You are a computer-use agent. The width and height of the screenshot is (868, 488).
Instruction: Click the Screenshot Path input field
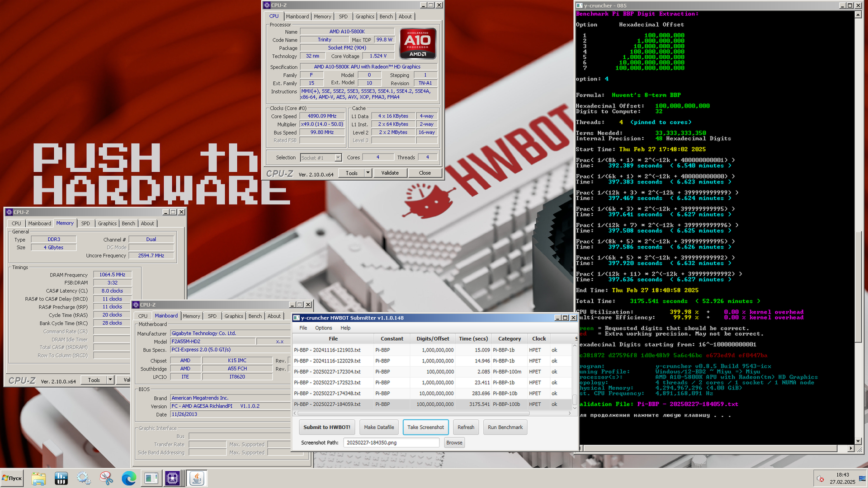click(x=391, y=442)
